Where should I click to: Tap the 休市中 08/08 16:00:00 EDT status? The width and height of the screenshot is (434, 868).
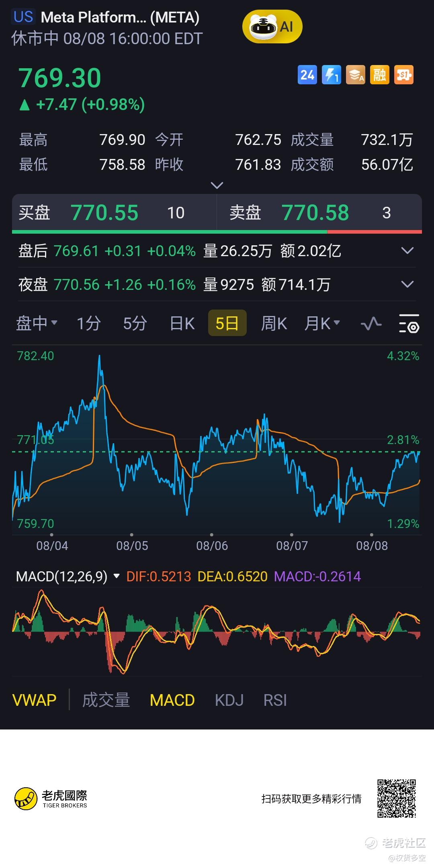point(107,39)
